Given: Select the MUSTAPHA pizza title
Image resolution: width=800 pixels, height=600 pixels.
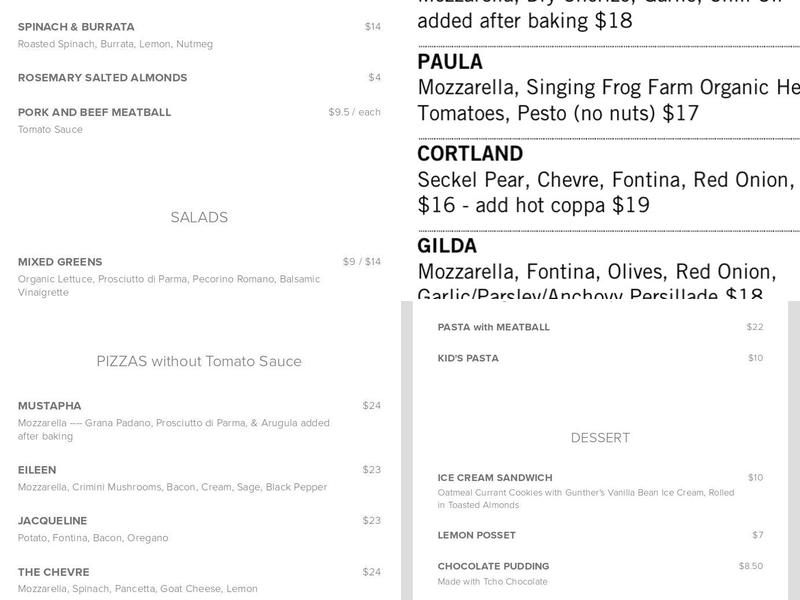Looking at the screenshot, I should 50,406.
